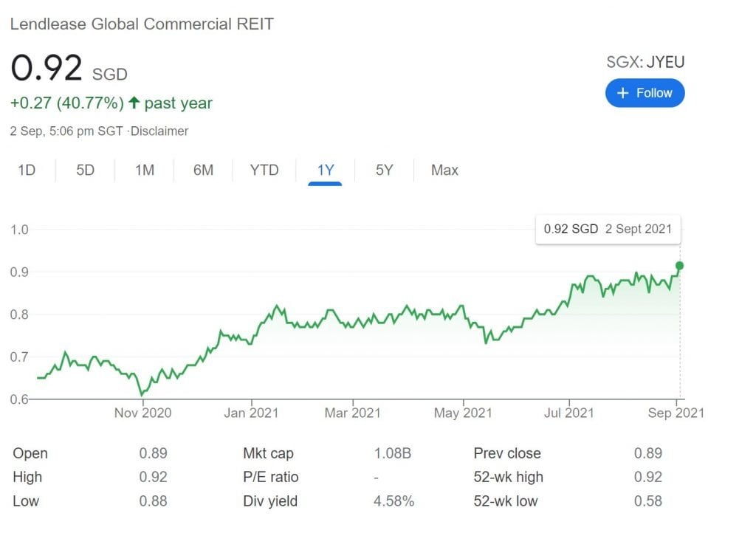This screenshot has height=533, width=756.
Task: Click the High value 0.92
Action: click(x=154, y=477)
